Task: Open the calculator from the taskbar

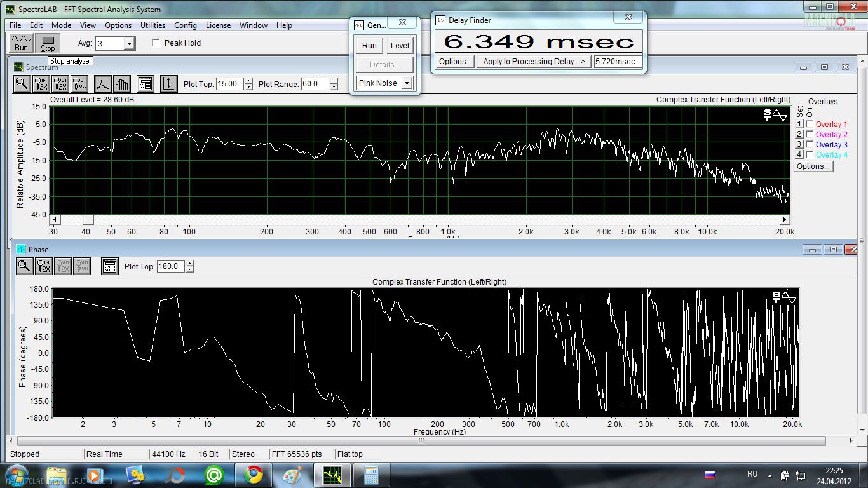Action: (x=371, y=475)
